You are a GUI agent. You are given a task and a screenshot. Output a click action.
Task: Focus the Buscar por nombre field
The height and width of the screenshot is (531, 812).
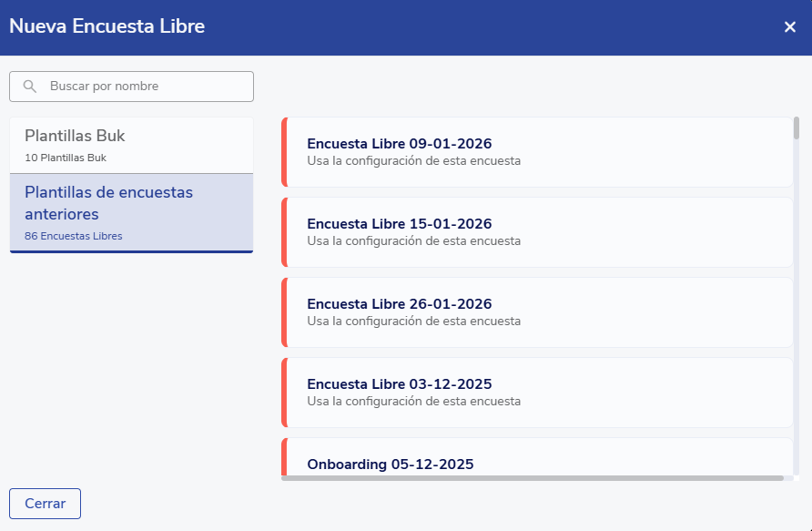tap(146, 87)
